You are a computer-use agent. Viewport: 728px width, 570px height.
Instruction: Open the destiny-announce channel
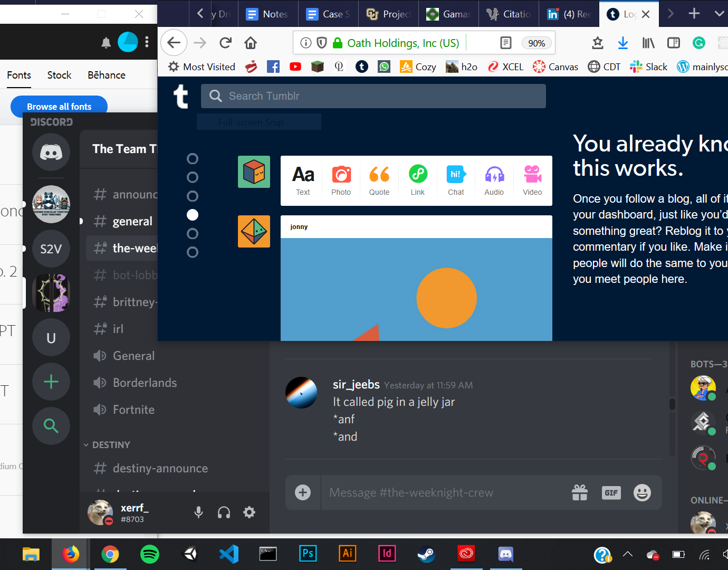[151, 468]
